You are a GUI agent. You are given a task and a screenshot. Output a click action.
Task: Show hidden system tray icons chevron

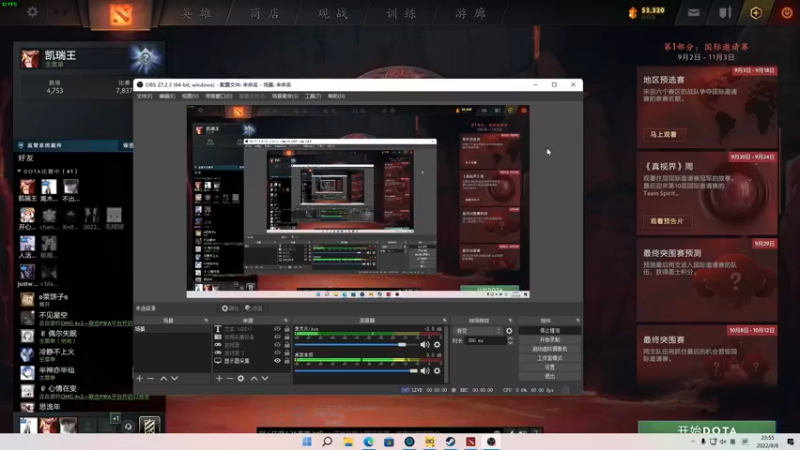(x=693, y=442)
